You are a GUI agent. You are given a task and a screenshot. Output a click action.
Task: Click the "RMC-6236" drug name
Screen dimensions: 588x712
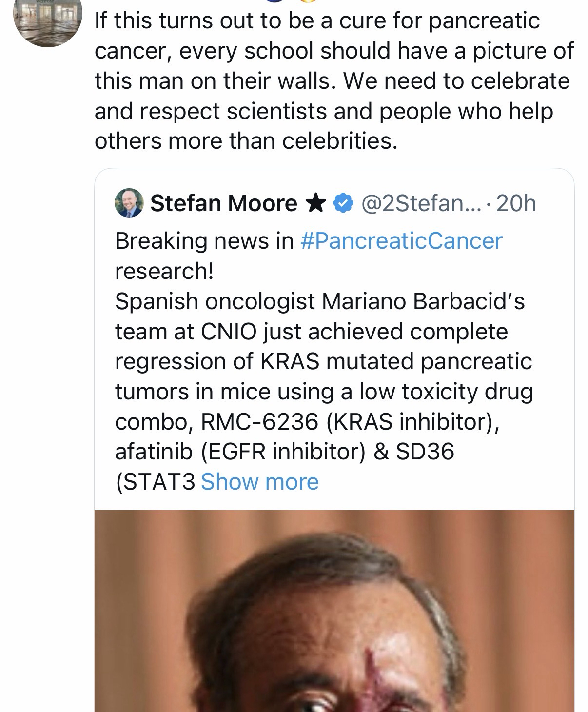tap(259, 422)
